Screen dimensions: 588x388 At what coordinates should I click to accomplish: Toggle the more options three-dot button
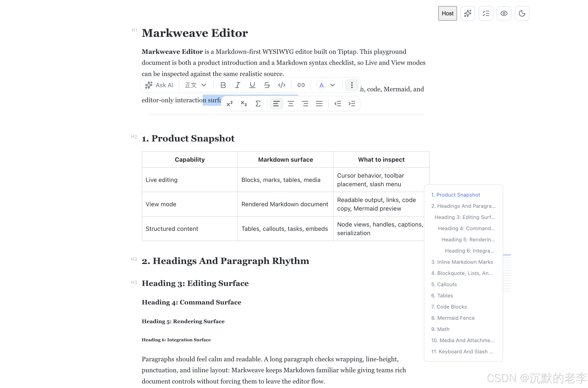point(352,85)
